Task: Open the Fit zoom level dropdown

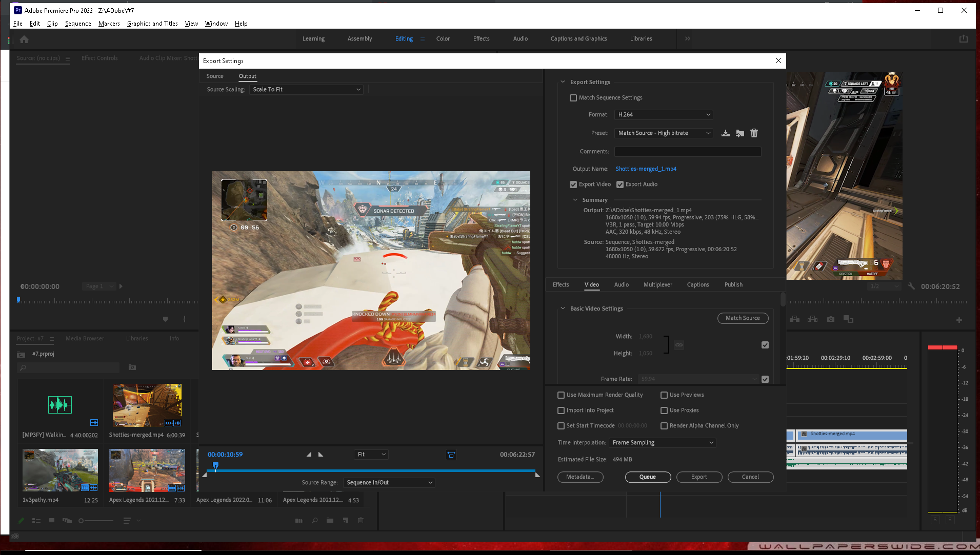Action: [371, 455]
